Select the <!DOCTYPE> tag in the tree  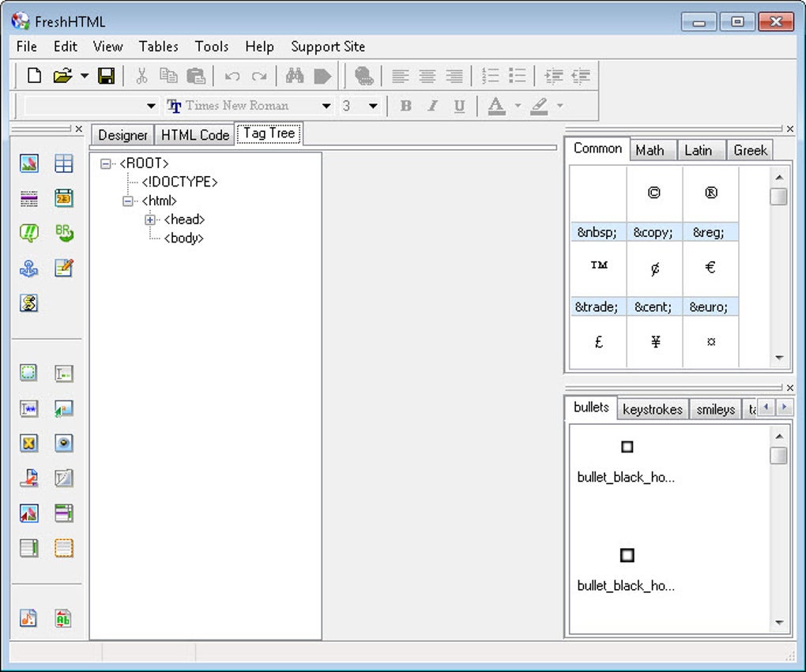179,182
